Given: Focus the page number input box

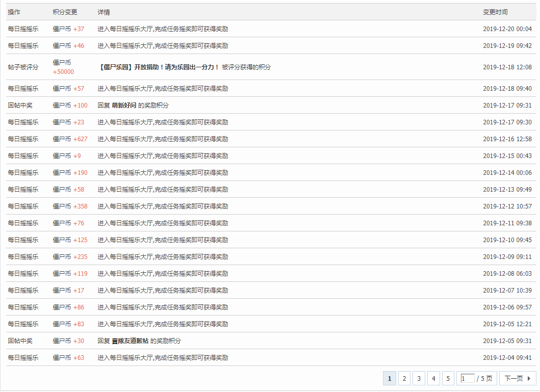Looking at the screenshot, I should click(x=467, y=378).
